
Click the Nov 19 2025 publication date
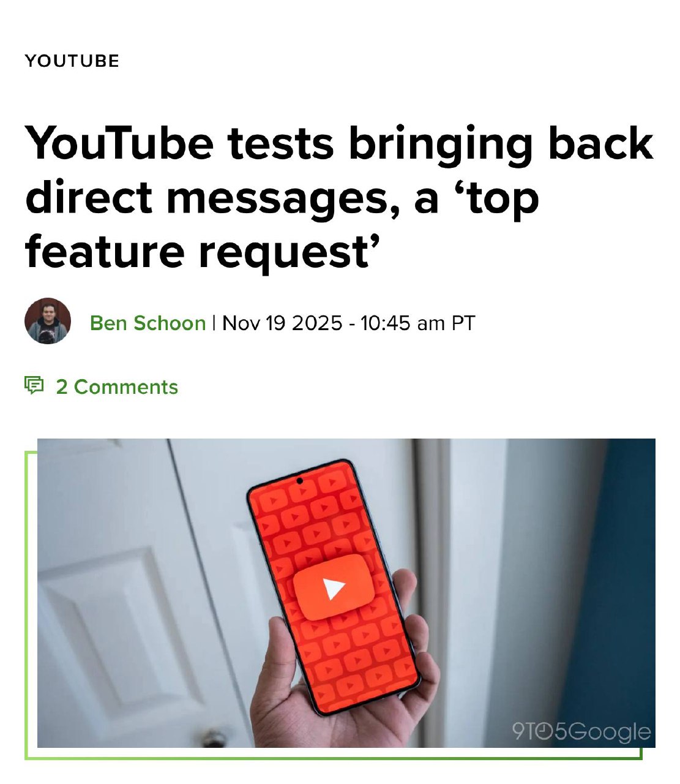282,323
